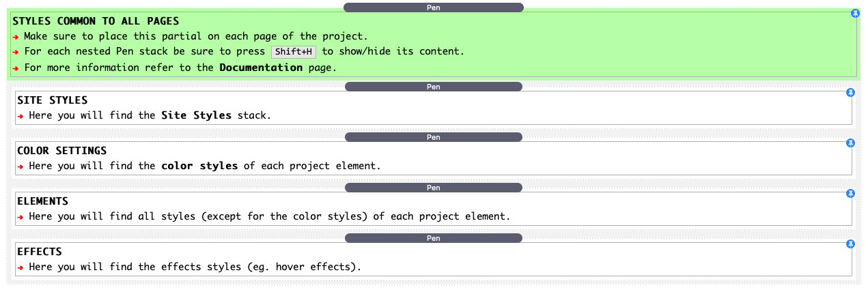This screenshot has height=292, width=868.
Task: Click the pin icon beside Site Styles
Action: point(850,93)
